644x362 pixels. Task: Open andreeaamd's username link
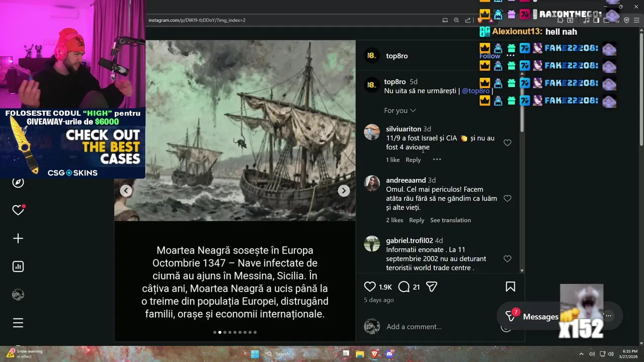coord(406,180)
